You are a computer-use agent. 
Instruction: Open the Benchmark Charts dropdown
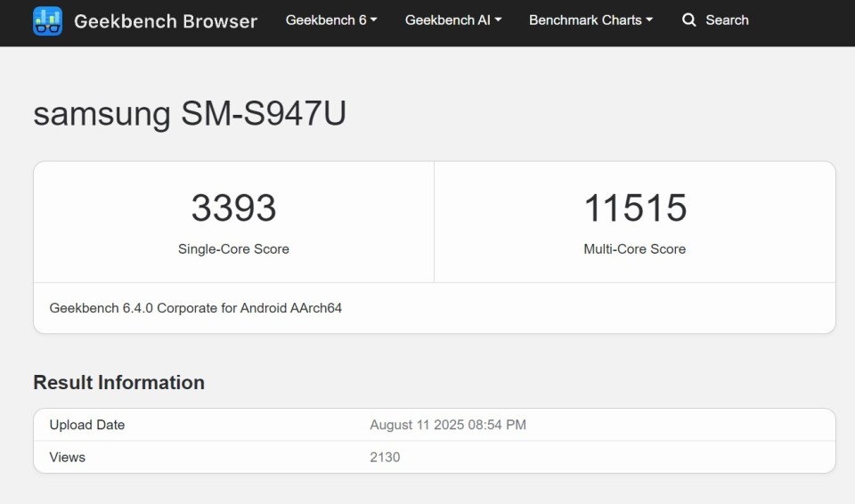(x=590, y=20)
